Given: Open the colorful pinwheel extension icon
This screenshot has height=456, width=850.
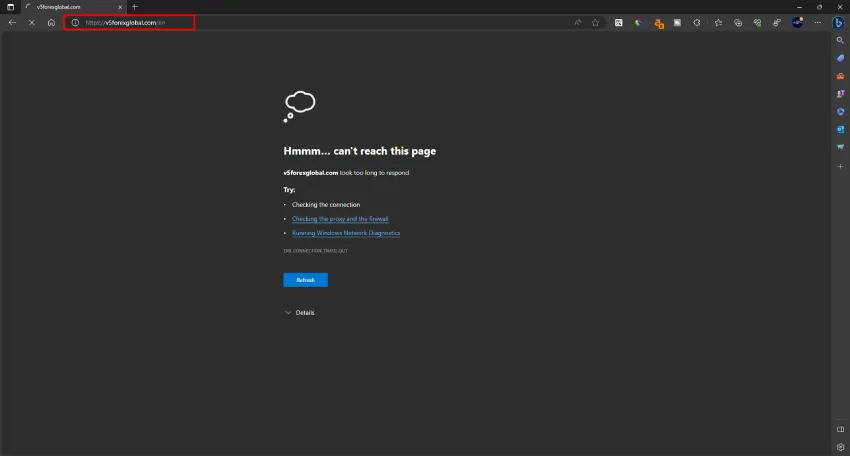Looking at the screenshot, I should [639, 23].
